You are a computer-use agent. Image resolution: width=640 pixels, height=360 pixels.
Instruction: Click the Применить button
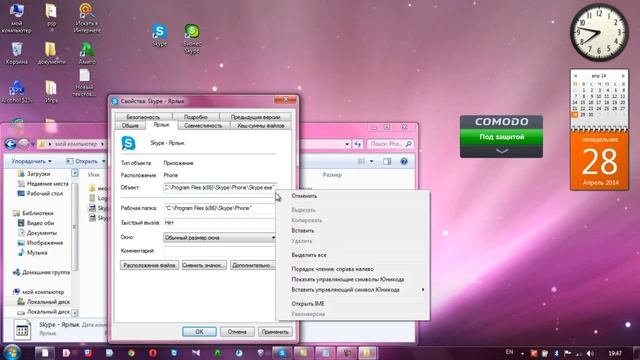point(275,331)
